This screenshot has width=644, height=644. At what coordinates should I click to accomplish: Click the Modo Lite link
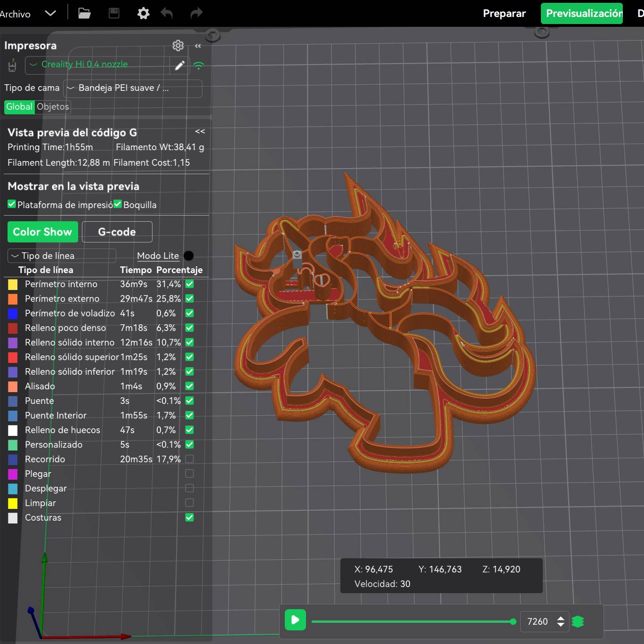pyautogui.click(x=158, y=256)
